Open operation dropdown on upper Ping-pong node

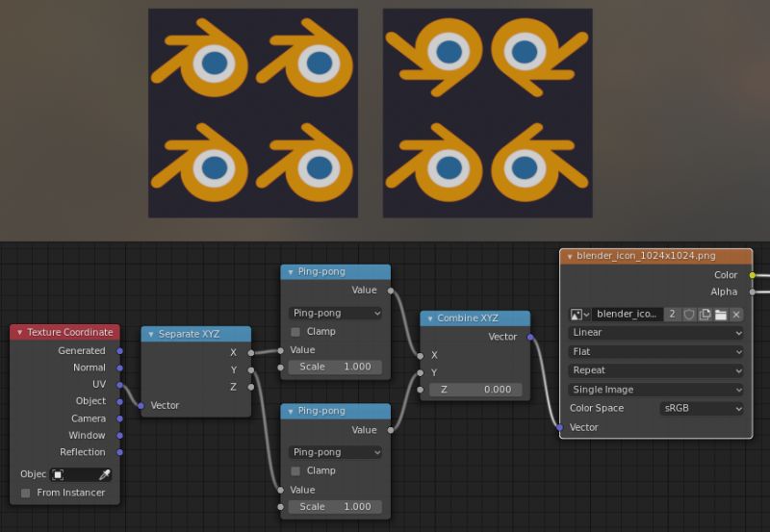(335, 313)
